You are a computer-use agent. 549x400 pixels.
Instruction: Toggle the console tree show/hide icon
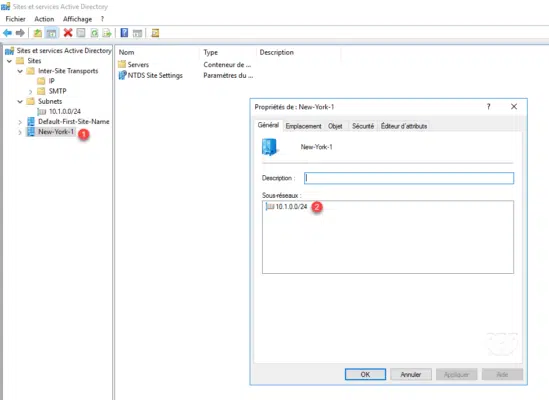coord(51,33)
